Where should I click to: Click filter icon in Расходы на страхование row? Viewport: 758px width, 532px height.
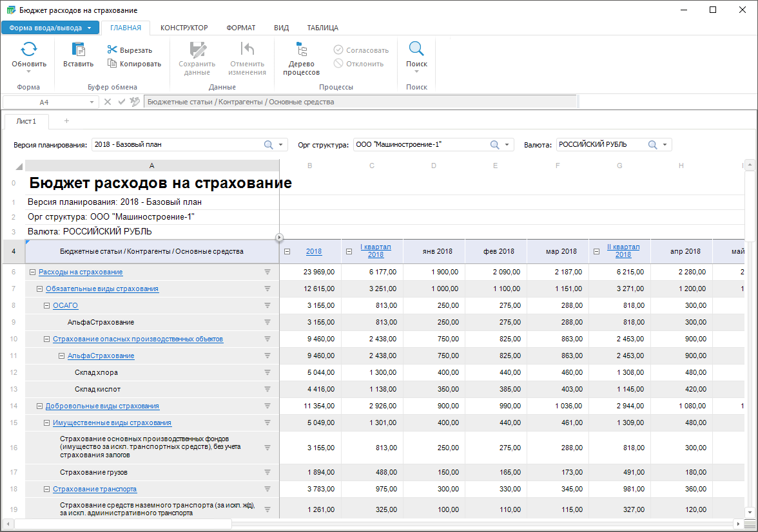pos(267,272)
